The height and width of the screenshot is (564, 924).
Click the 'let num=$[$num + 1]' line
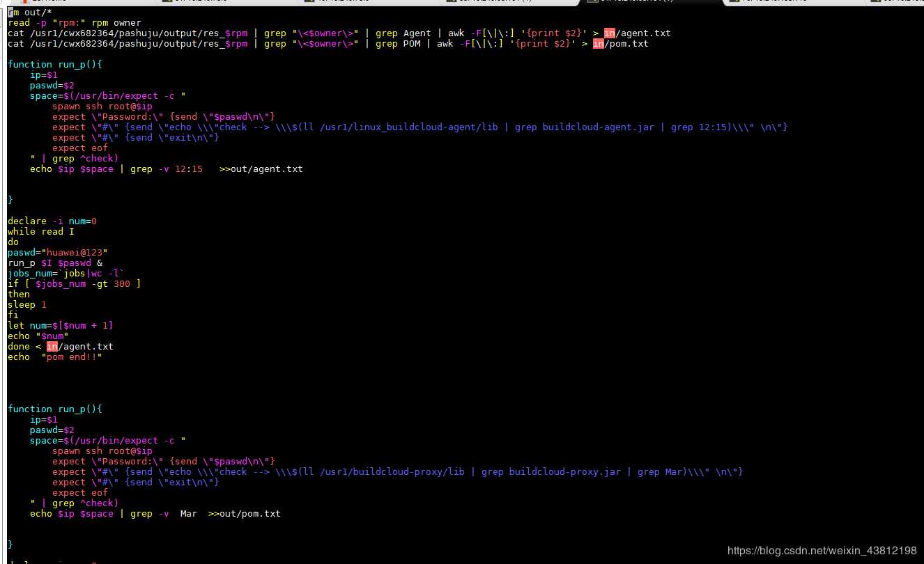tap(61, 325)
